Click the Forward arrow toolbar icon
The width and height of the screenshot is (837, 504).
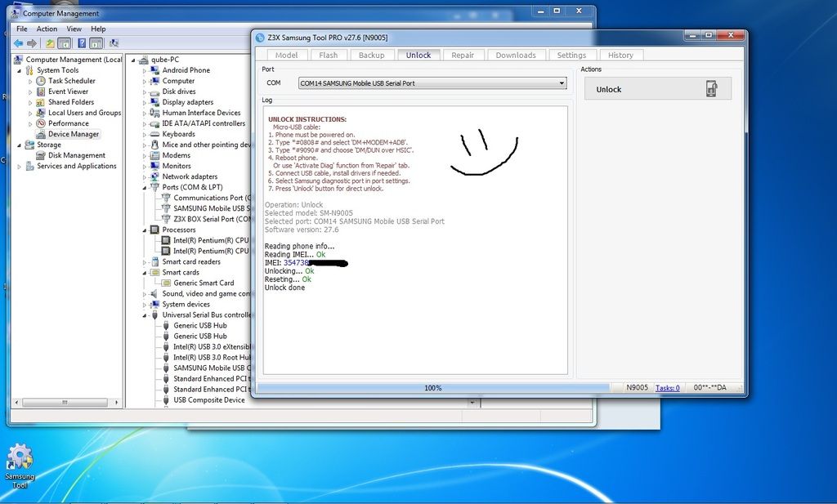point(32,43)
